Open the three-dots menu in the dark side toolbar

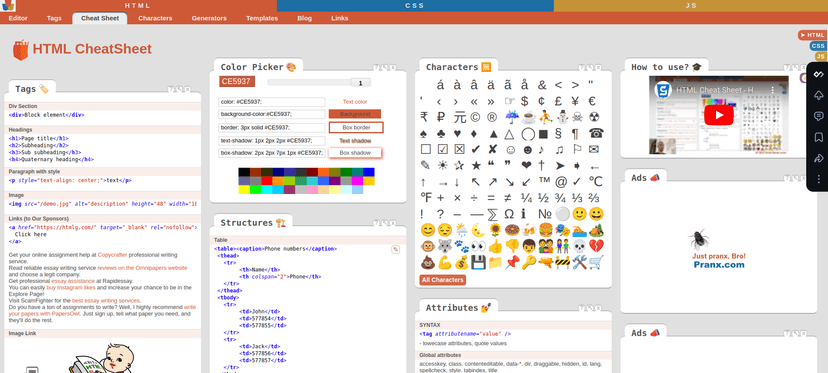pos(818,180)
